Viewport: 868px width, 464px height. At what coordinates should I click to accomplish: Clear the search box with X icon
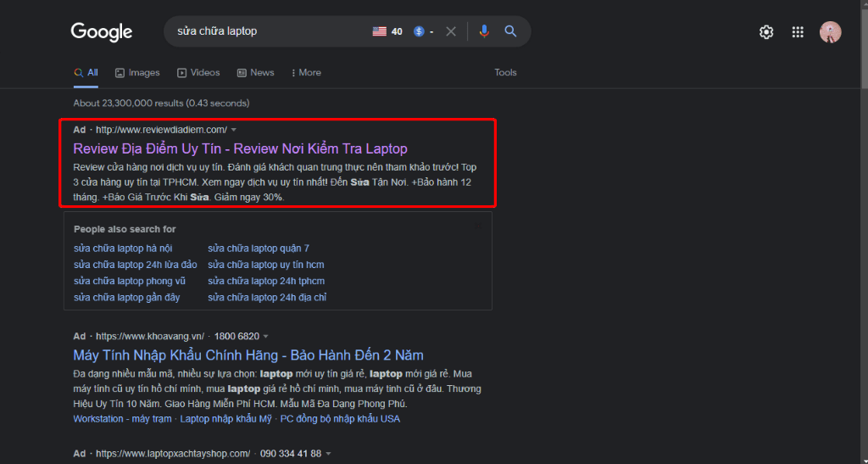[451, 31]
